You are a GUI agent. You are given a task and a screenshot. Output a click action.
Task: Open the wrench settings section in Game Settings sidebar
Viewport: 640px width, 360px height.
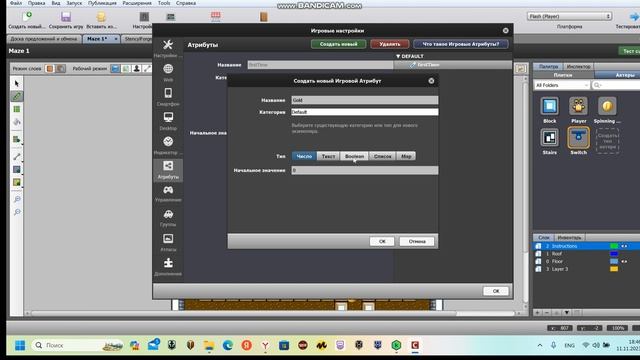(168, 44)
